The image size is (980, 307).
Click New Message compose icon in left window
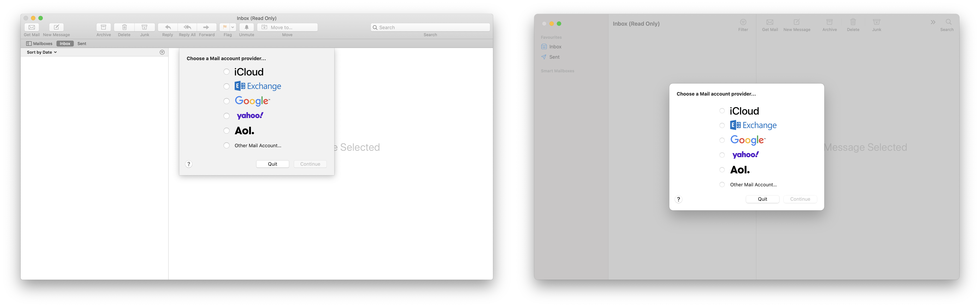click(x=56, y=27)
